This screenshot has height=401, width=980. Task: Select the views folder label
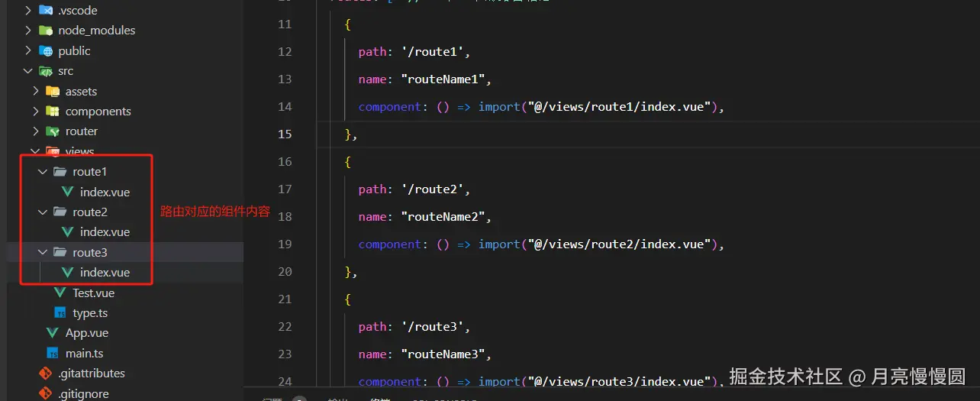click(80, 151)
